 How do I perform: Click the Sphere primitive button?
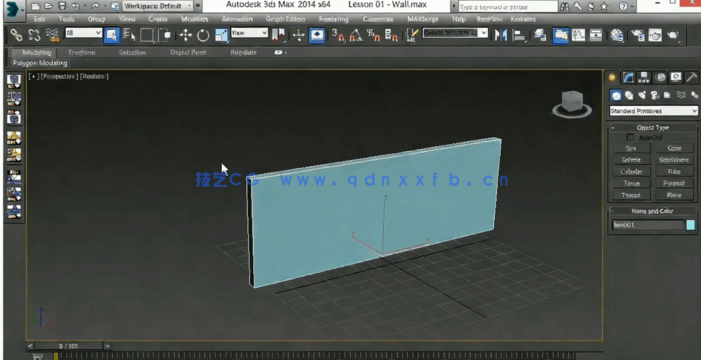(x=631, y=160)
